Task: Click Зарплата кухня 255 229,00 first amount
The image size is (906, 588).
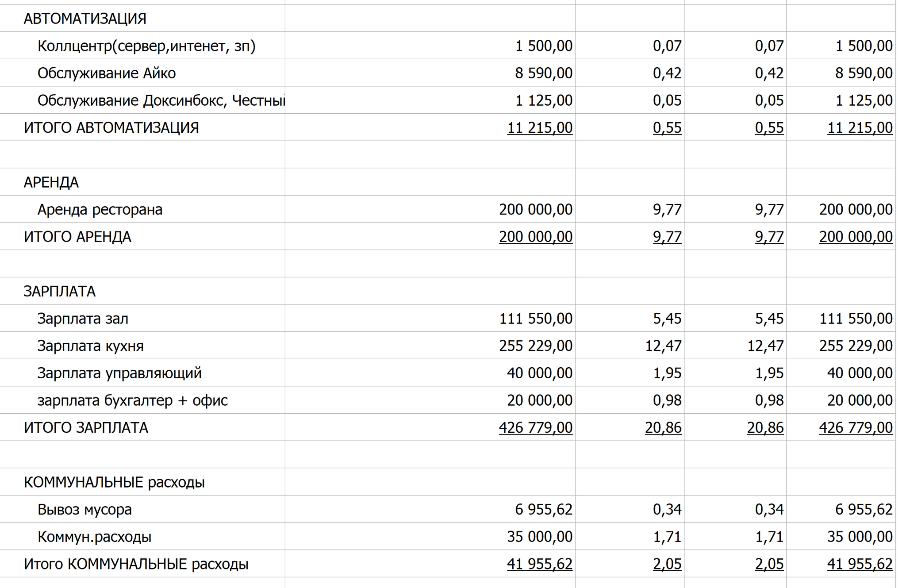Action: click(x=535, y=346)
